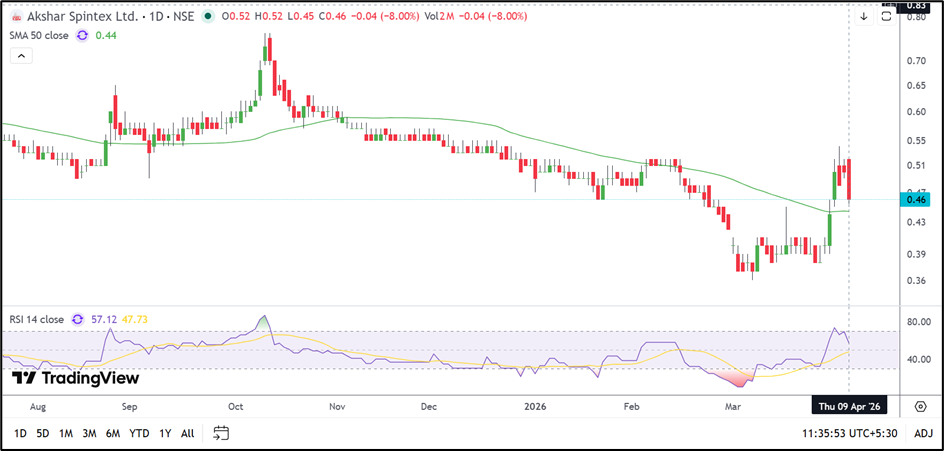Click the SMA 50 refresh icon

point(83,35)
